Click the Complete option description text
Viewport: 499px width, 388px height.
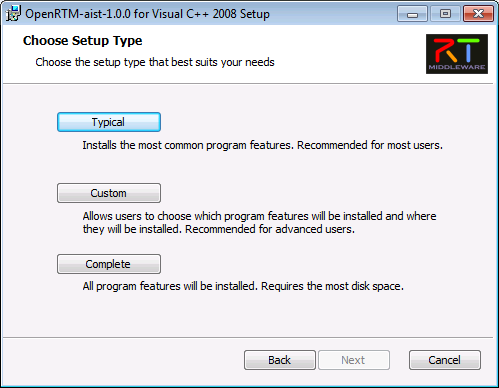tap(243, 286)
